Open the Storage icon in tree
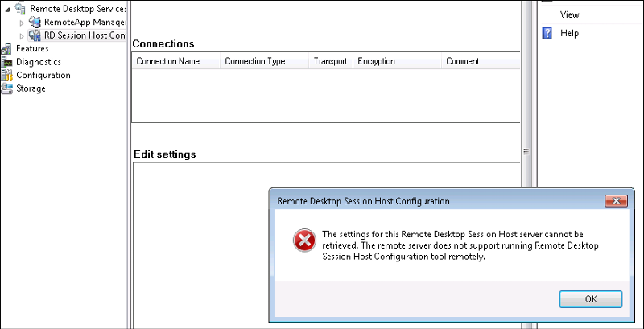This screenshot has height=329, width=644. pos(6,88)
